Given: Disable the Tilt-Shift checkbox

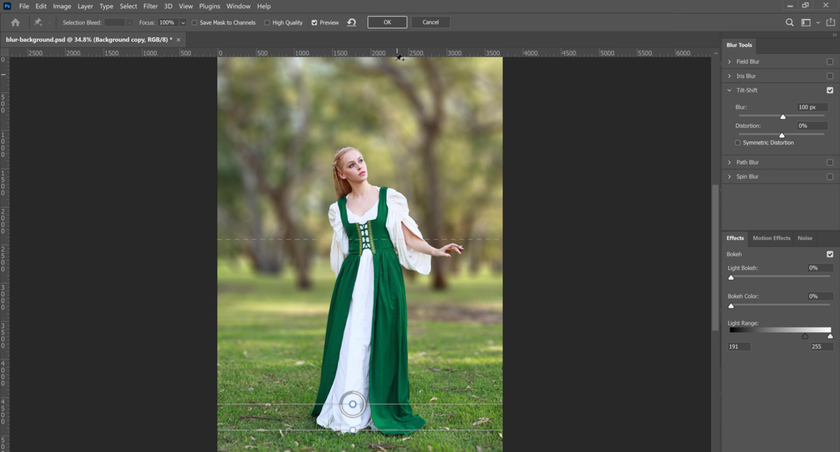Looking at the screenshot, I should pos(830,90).
